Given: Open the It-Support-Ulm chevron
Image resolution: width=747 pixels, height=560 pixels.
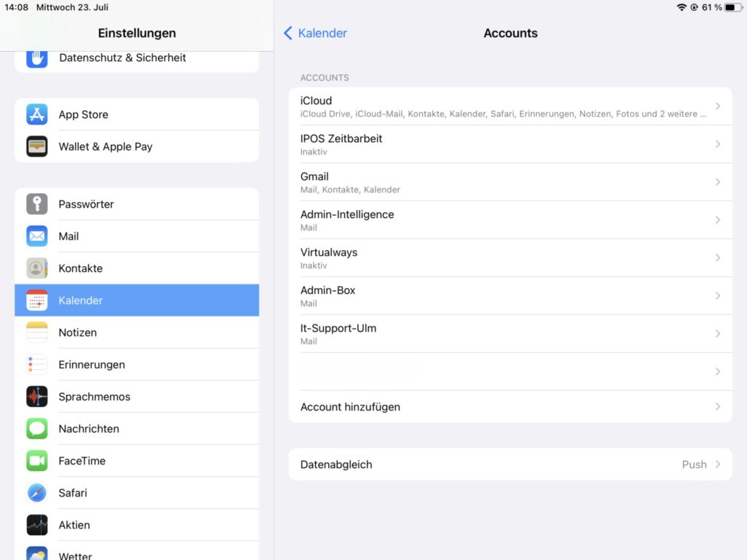Looking at the screenshot, I should (718, 333).
